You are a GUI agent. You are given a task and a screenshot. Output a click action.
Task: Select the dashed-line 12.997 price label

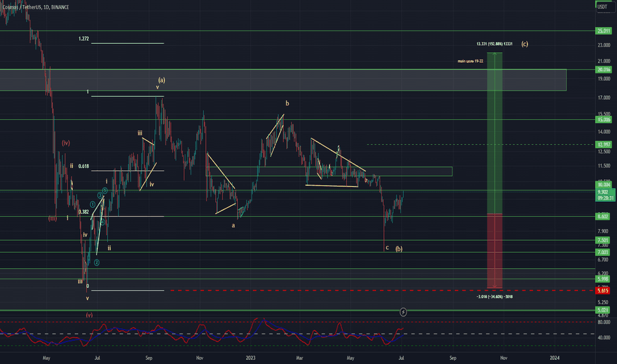pyautogui.click(x=604, y=144)
